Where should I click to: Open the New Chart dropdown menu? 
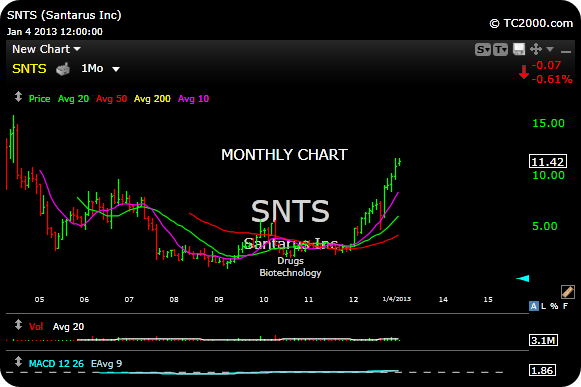[46, 49]
